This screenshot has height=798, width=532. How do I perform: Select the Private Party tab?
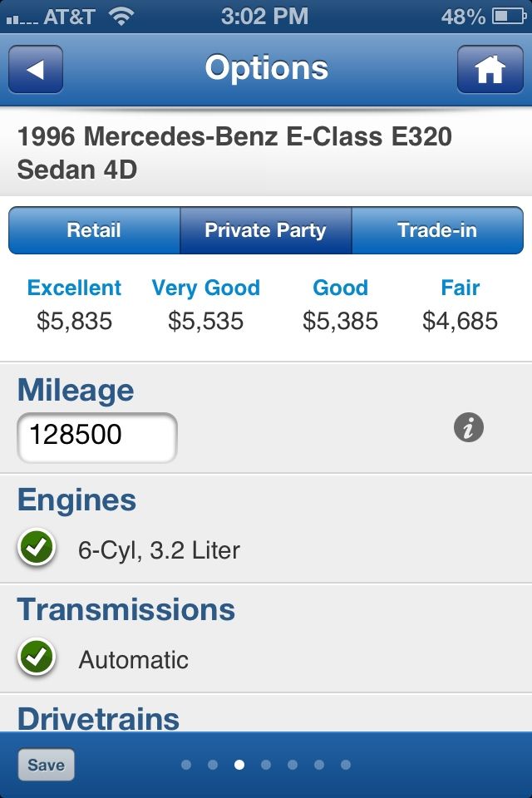pyautogui.click(x=265, y=230)
